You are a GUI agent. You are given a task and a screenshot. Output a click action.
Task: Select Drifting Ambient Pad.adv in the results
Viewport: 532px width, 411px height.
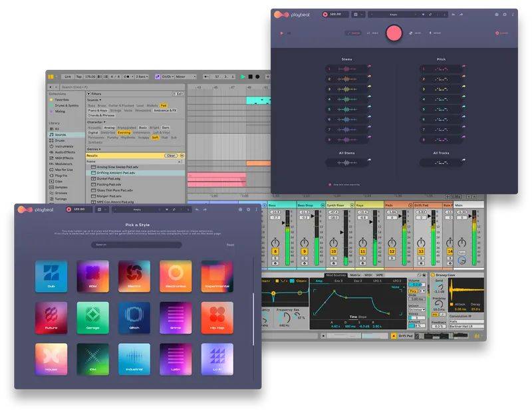[x=136, y=173]
